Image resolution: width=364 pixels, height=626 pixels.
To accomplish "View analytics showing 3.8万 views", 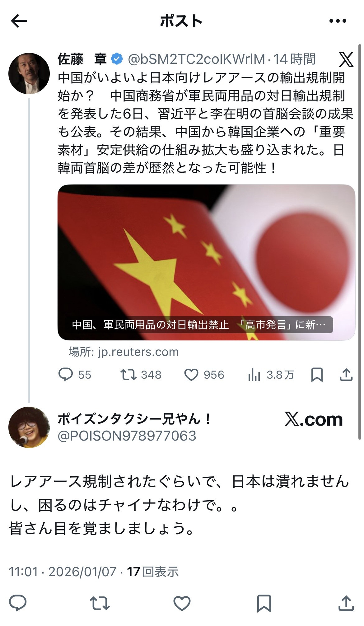I will pos(271,375).
